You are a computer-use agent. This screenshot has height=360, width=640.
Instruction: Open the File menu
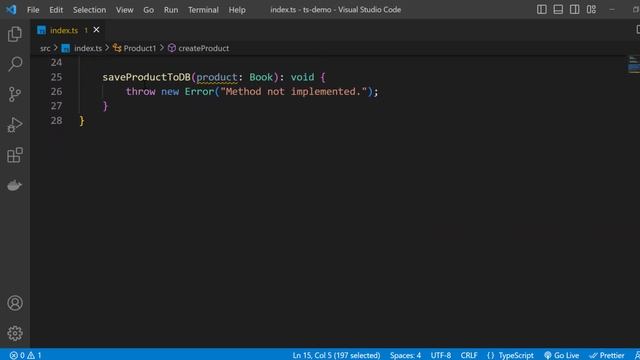click(x=33, y=10)
